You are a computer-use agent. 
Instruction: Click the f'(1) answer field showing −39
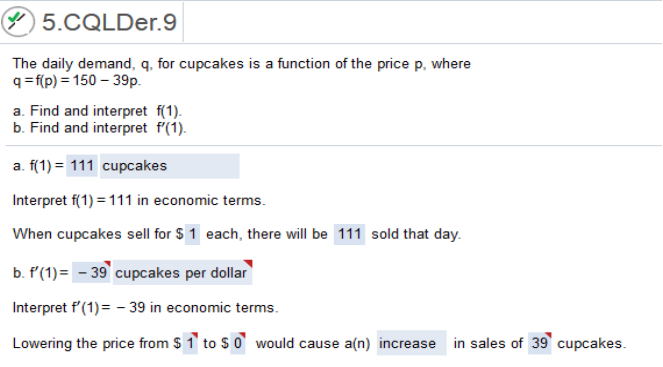pos(92,273)
